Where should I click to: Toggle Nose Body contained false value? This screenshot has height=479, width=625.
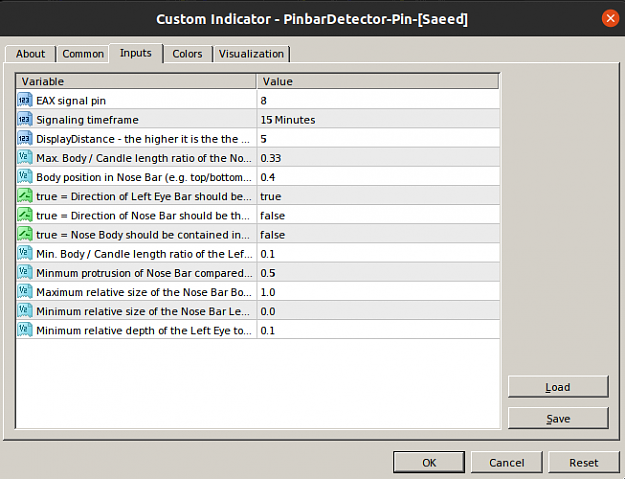coord(378,234)
